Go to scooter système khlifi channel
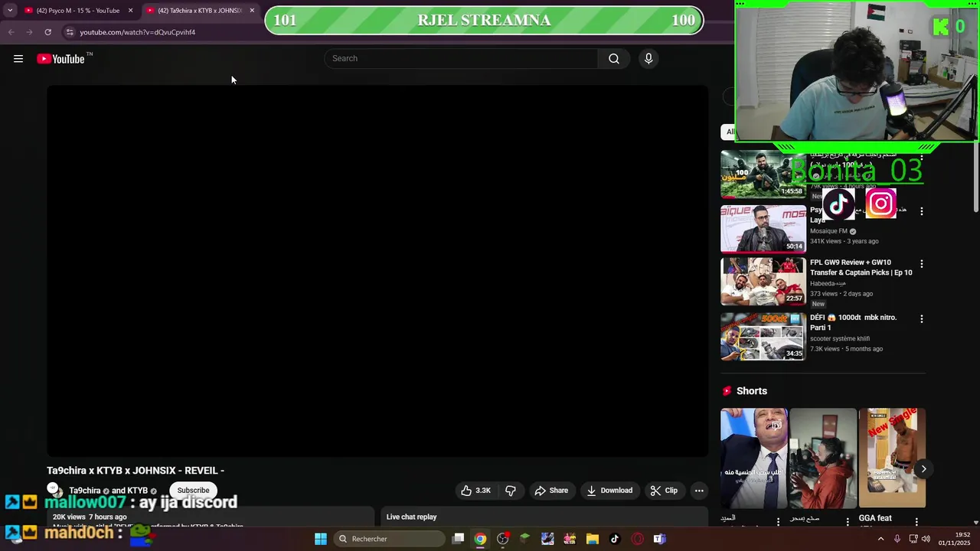Viewport: 980px width, 551px height. (x=840, y=338)
